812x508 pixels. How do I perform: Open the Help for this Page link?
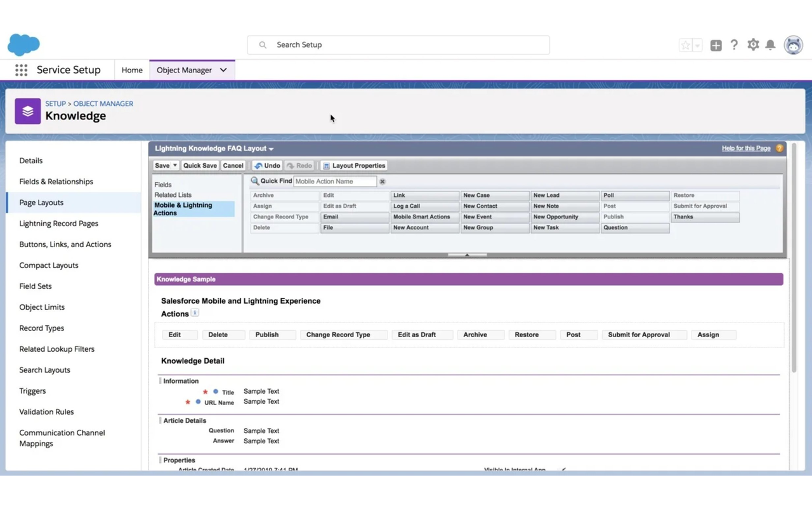[x=746, y=149]
